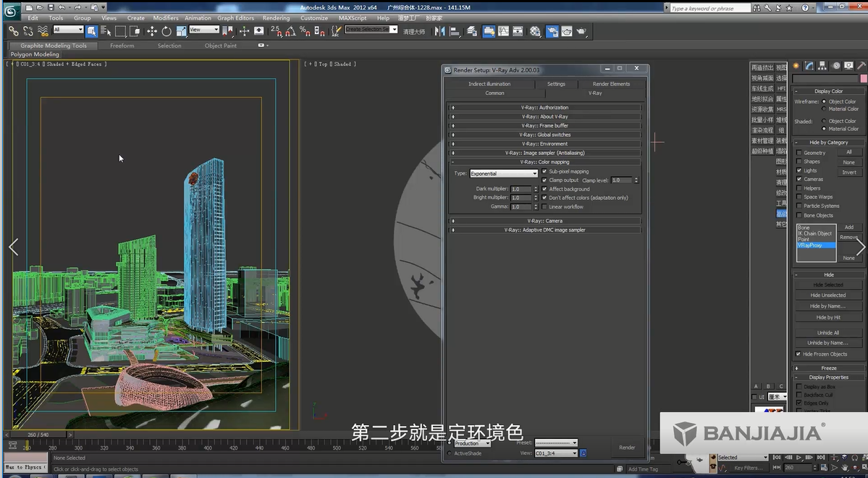This screenshot has width=868, height=478.
Task: Open the View dropdown in Render Setup
Action: (556, 453)
